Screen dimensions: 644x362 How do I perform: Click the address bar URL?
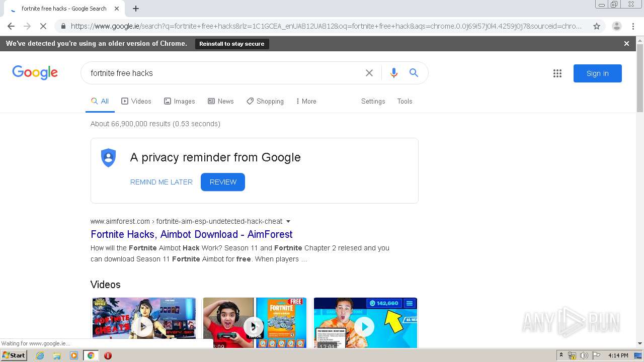326,26
